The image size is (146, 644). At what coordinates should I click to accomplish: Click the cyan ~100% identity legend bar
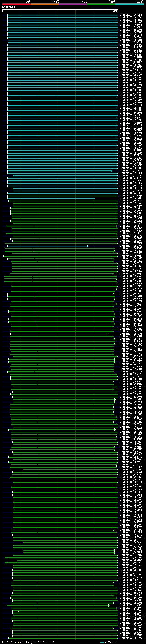click(130, 4)
